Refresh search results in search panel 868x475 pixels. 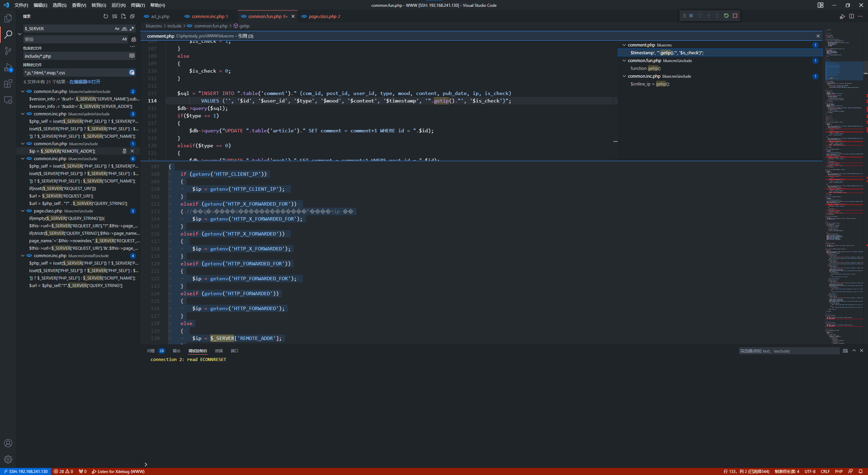coord(105,16)
